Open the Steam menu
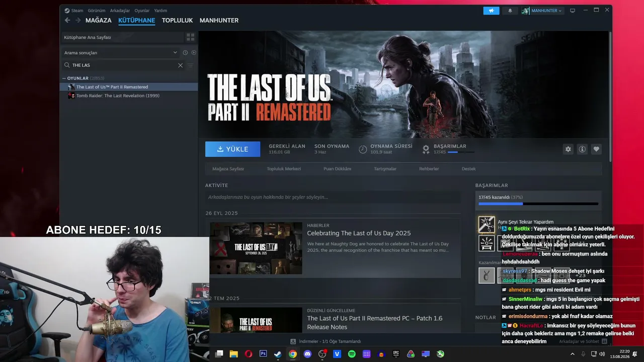The height and width of the screenshot is (362, 644). 74,11
